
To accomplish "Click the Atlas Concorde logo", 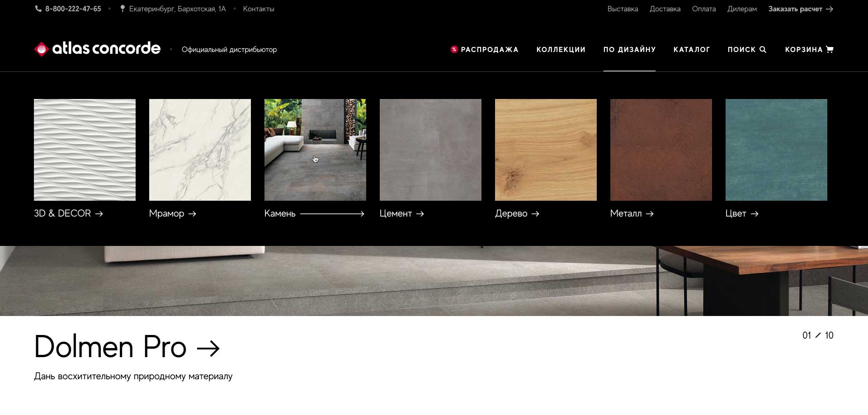I will [x=97, y=49].
